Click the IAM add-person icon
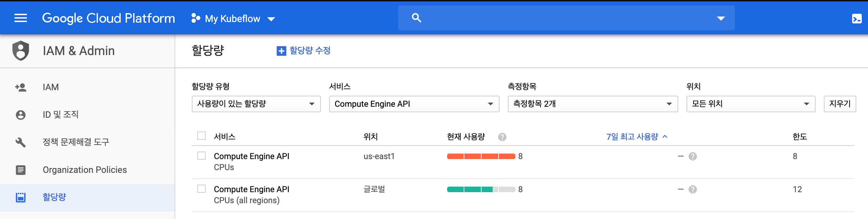 (21, 87)
